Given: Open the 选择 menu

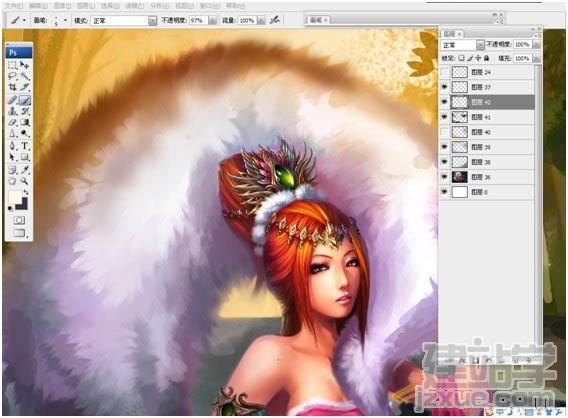Looking at the screenshot, I should [110, 6].
